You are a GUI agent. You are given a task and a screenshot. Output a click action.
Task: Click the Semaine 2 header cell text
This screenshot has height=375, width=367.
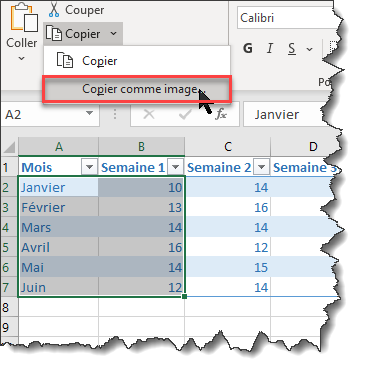[x=219, y=168]
